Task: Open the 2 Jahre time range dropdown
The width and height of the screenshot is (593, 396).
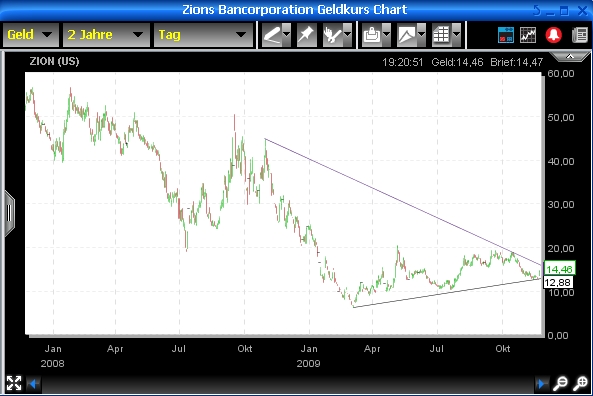Action: pos(106,35)
